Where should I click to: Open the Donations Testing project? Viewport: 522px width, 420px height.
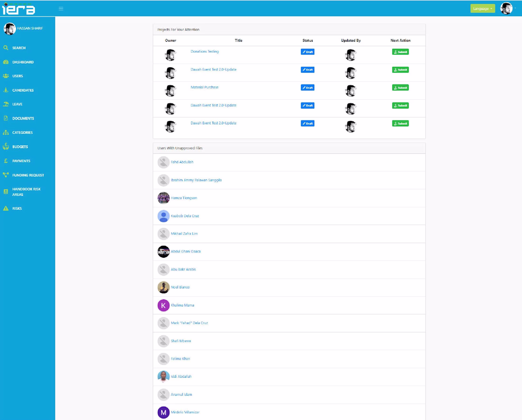[205, 52]
